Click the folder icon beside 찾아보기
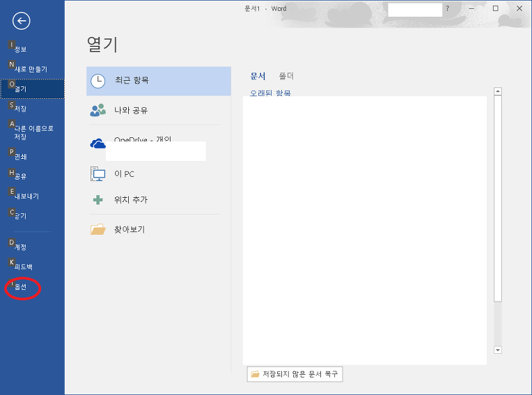This screenshot has width=532, height=395. click(98, 229)
